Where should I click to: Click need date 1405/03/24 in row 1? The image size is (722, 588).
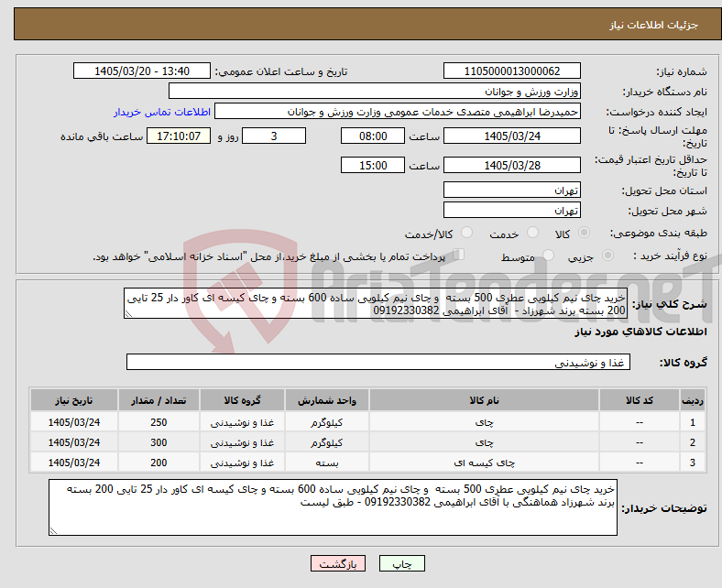(74, 422)
